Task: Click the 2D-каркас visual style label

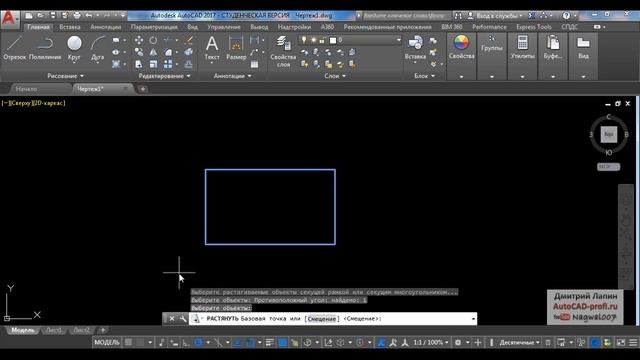Action: pyautogui.click(x=49, y=103)
